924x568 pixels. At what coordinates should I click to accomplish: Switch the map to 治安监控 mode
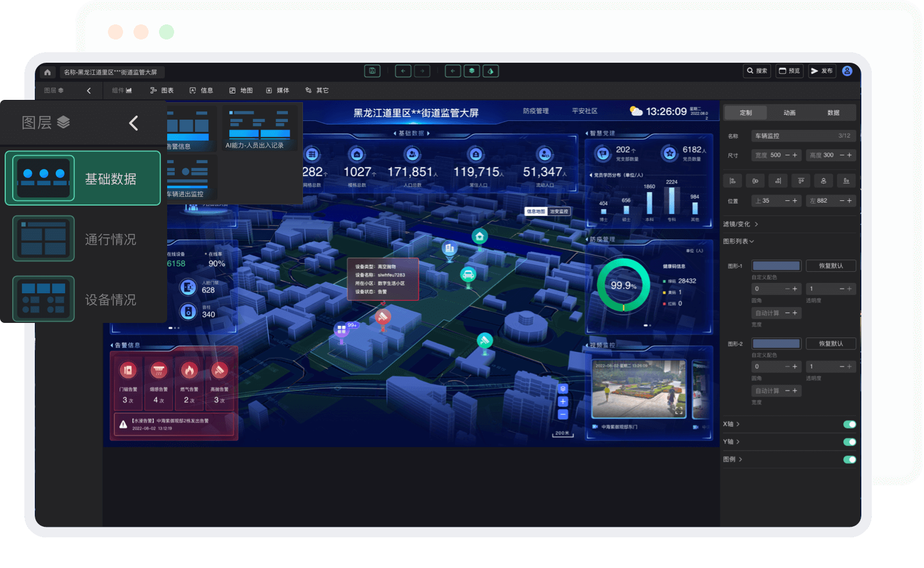tap(559, 211)
